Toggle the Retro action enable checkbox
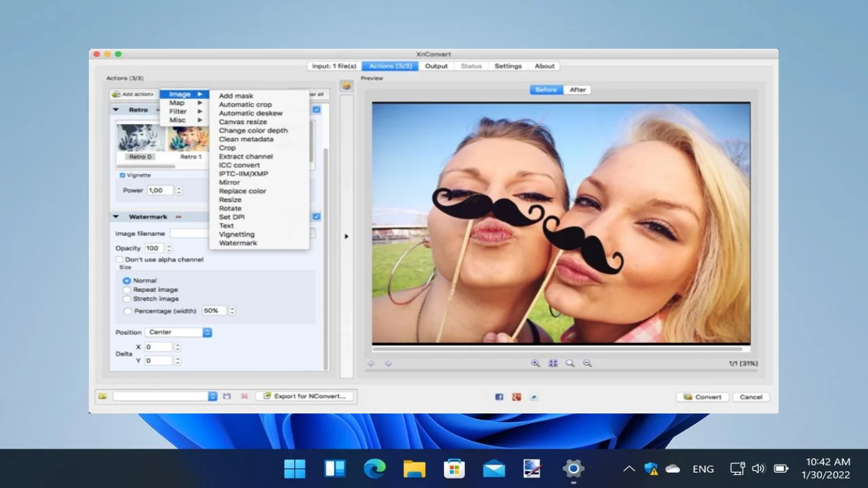Screen dimensions: 868x488 click(x=317, y=109)
